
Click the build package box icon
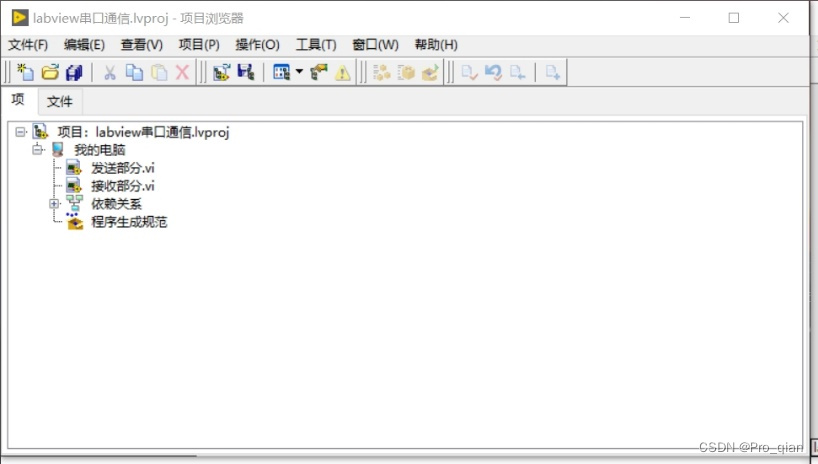(406, 72)
